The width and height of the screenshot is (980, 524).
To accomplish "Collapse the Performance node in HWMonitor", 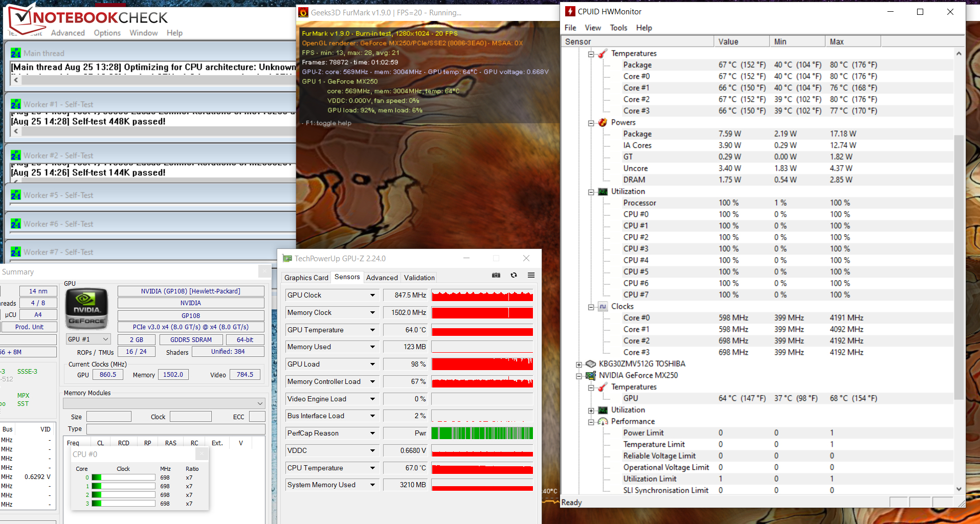I will (591, 422).
